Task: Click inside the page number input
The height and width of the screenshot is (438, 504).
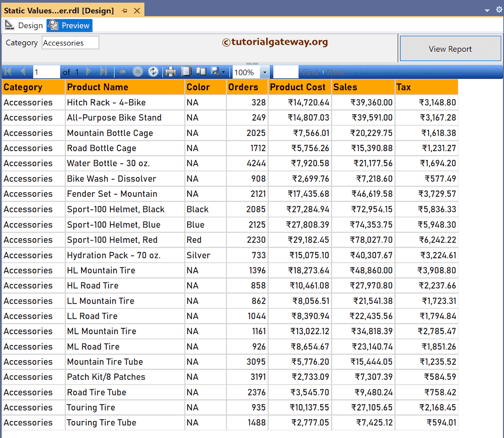Action: coord(46,72)
